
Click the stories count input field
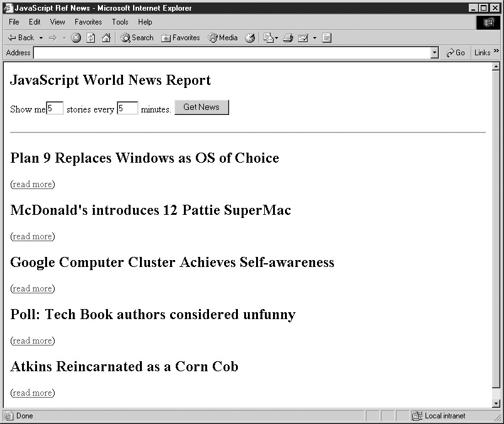coord(55,108)
